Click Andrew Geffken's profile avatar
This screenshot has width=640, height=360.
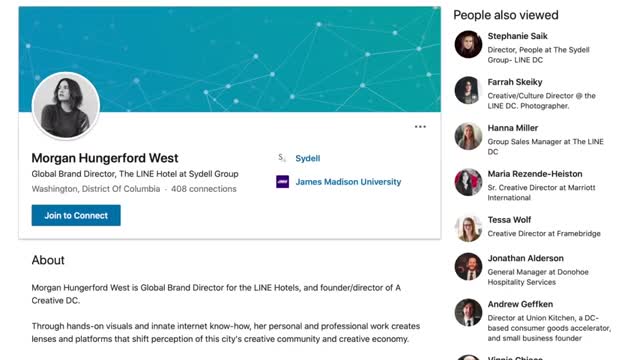pyautogui.click(x=468, y=313)
